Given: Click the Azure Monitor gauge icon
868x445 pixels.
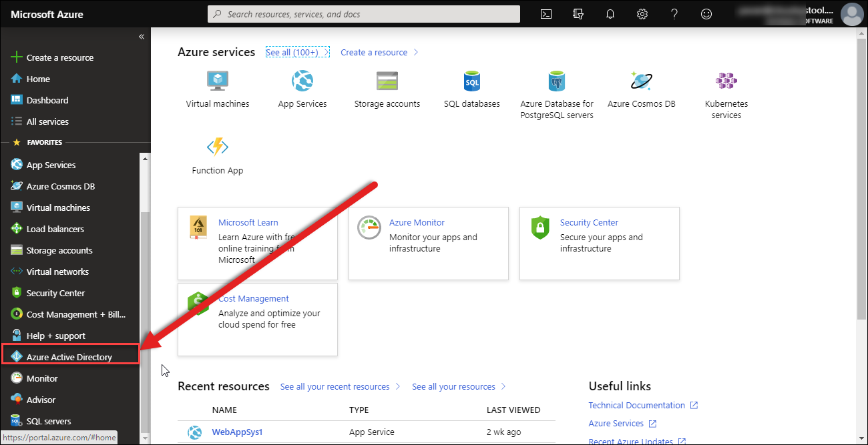Looking at the screenshot, I should [x=369, y=228].
